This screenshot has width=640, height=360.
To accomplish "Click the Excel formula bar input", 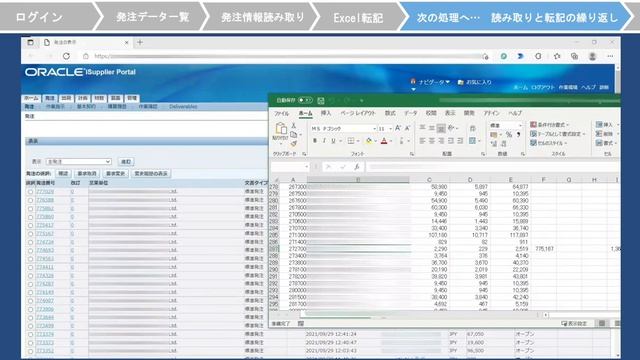I will point(493,167).
